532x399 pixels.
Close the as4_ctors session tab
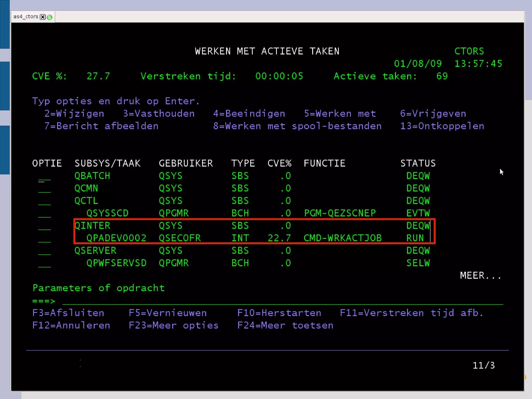(43, 17)
